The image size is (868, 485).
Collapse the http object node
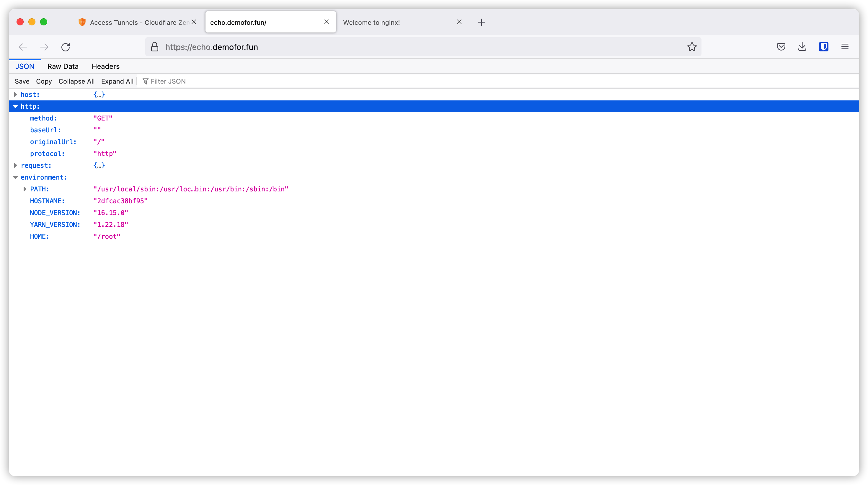tap(15, 107)
